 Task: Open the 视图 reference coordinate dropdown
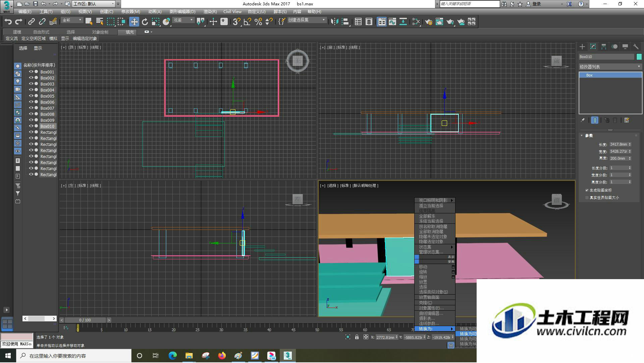coord(183,20)
